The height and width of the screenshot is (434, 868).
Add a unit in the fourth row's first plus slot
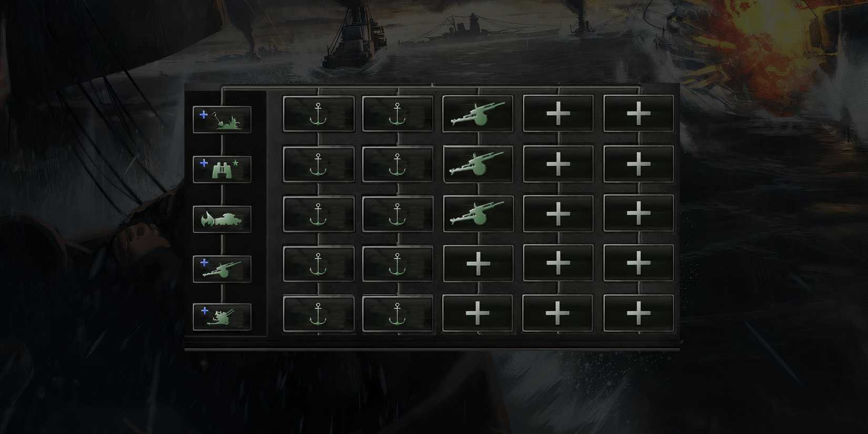tap(478, 264)
